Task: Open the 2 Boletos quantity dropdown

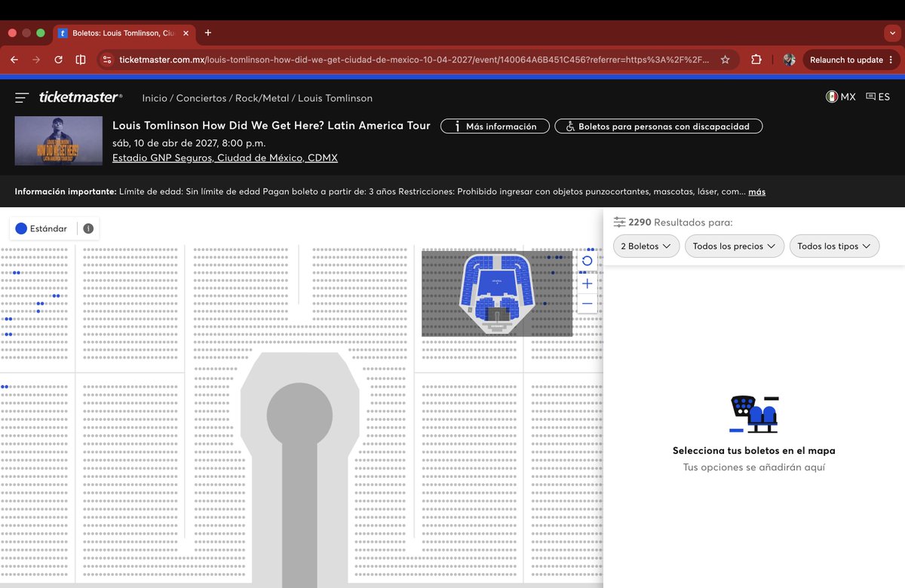Action: pyautogui.click(x=646, y=247)
